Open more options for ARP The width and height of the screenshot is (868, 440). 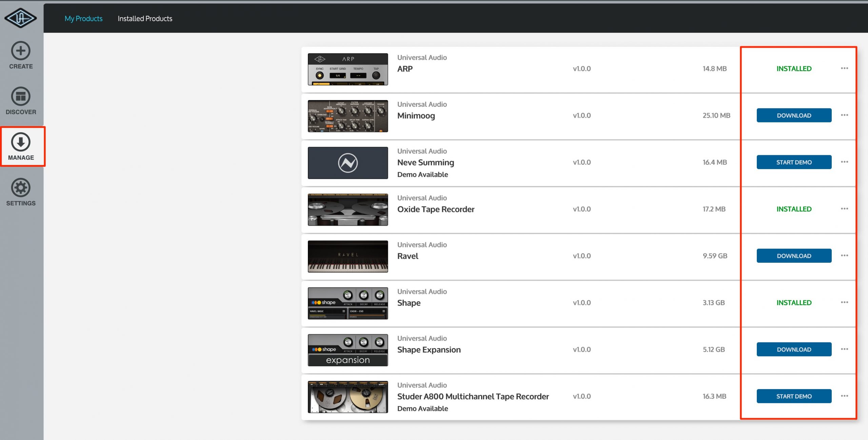844,68
